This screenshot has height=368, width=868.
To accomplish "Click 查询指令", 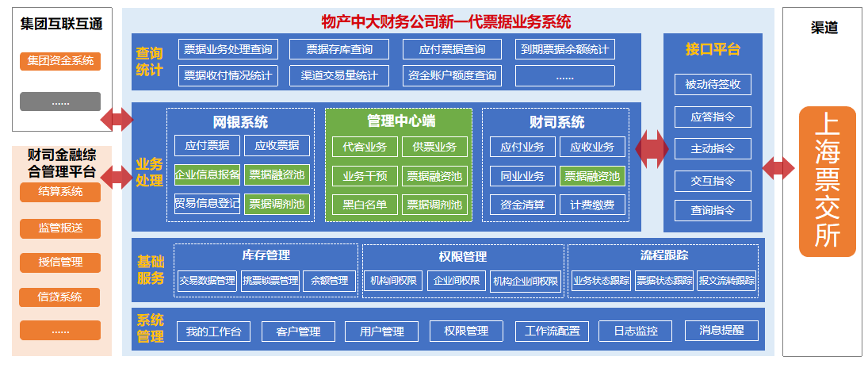I will click(713, 211).
